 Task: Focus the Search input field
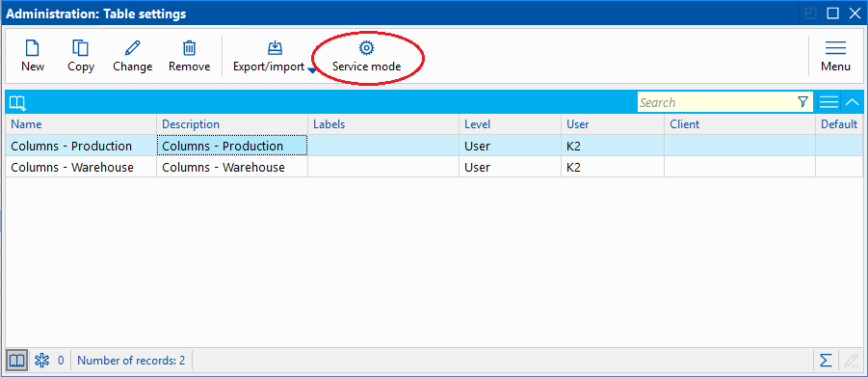[x=717, y=102]
